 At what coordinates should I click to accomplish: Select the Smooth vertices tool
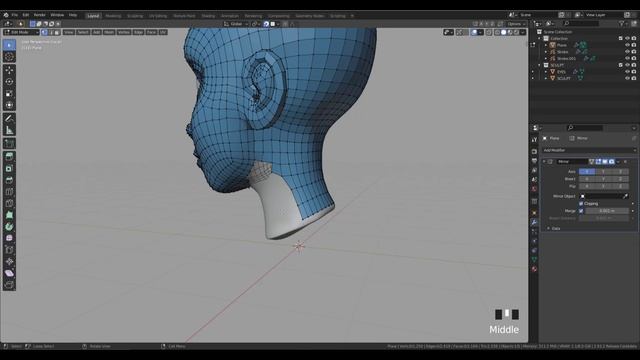(9, 238)
